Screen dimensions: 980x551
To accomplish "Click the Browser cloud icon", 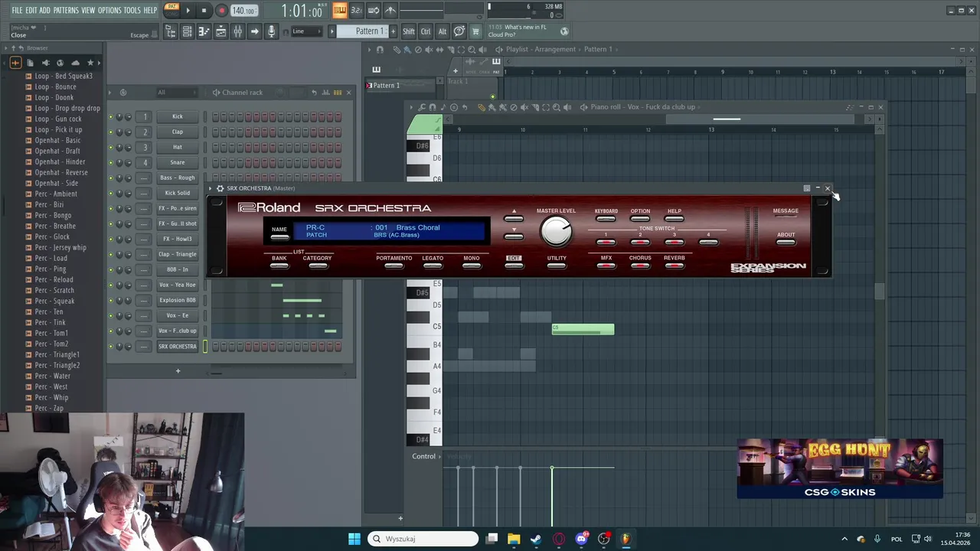I will click(75, 62).
